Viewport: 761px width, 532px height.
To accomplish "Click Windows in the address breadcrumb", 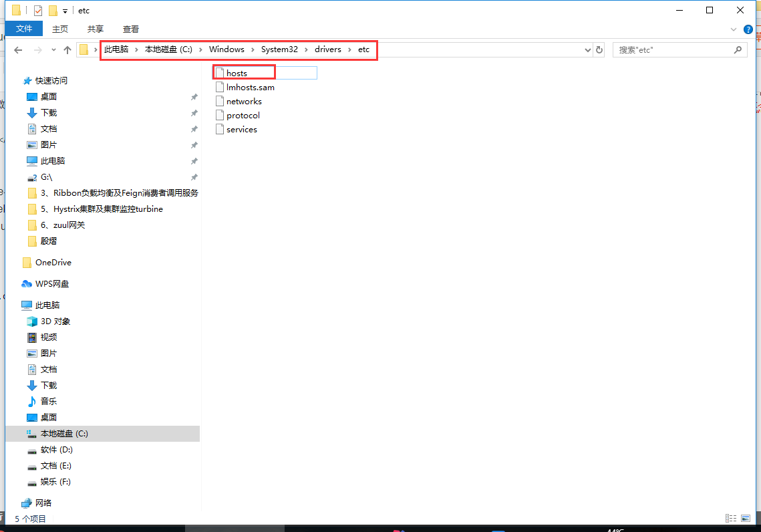I will pos(226,49).
